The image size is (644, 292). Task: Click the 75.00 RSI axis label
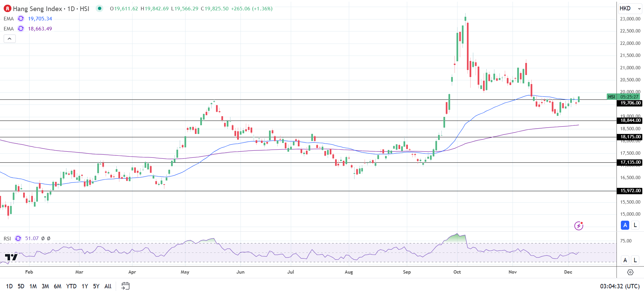[626, 241]
